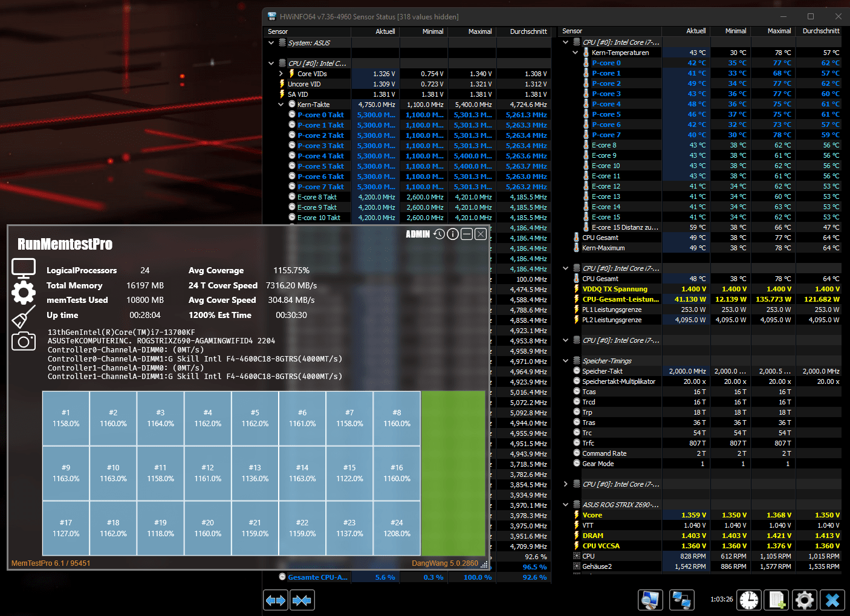
Task: Click Aktuell column header in left pane
Action: pos(375,31)
